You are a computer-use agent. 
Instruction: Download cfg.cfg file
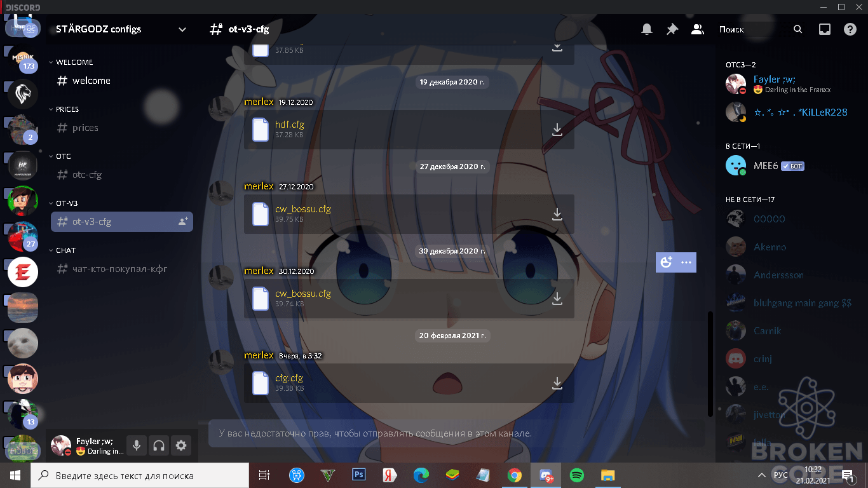557,383
